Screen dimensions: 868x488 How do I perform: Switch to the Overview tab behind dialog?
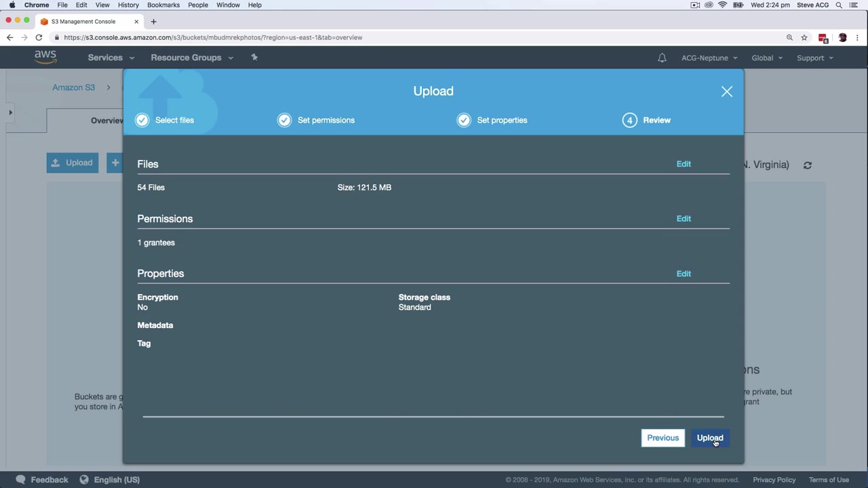(x=106, y=121)
